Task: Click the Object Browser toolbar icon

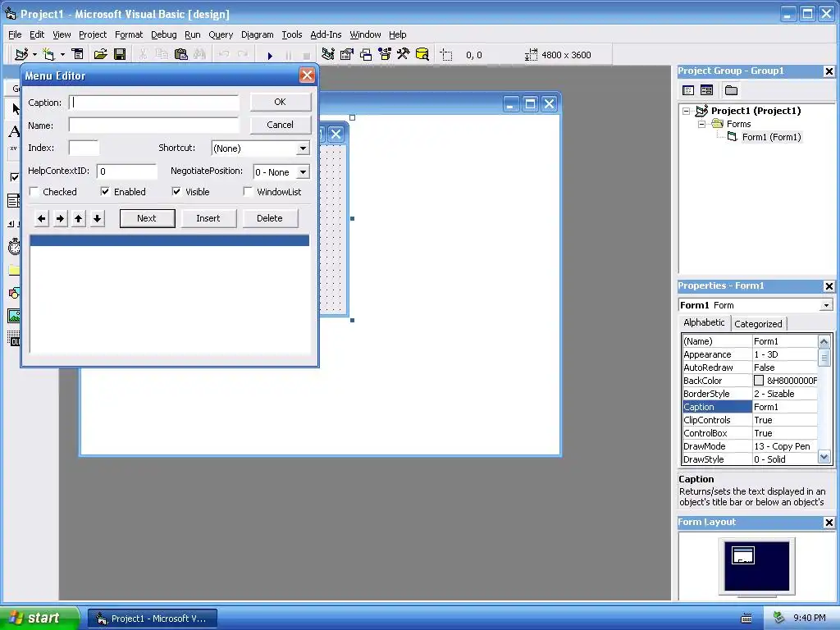Action: 385,55
